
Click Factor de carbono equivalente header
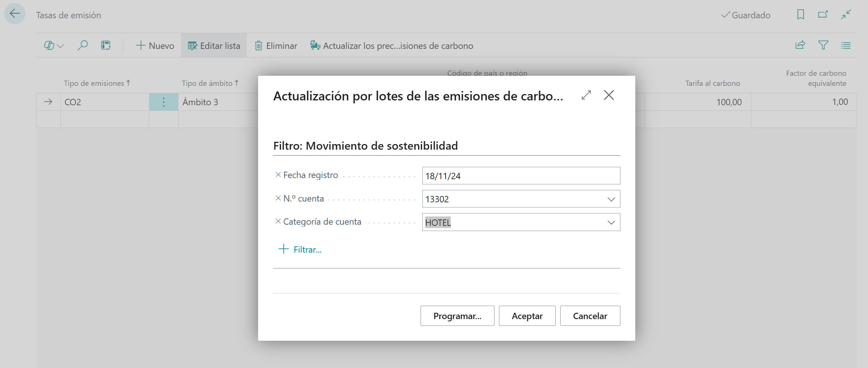tap(816, 78)
